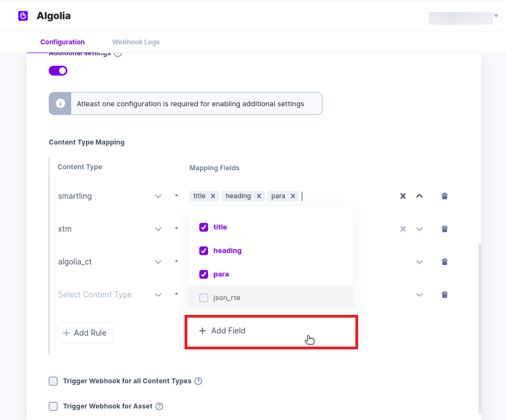Viewport: 506px width, 420px height.
Task: Enable Trigger Webhook for Asset checkbox
Action: tap(53, 406)
